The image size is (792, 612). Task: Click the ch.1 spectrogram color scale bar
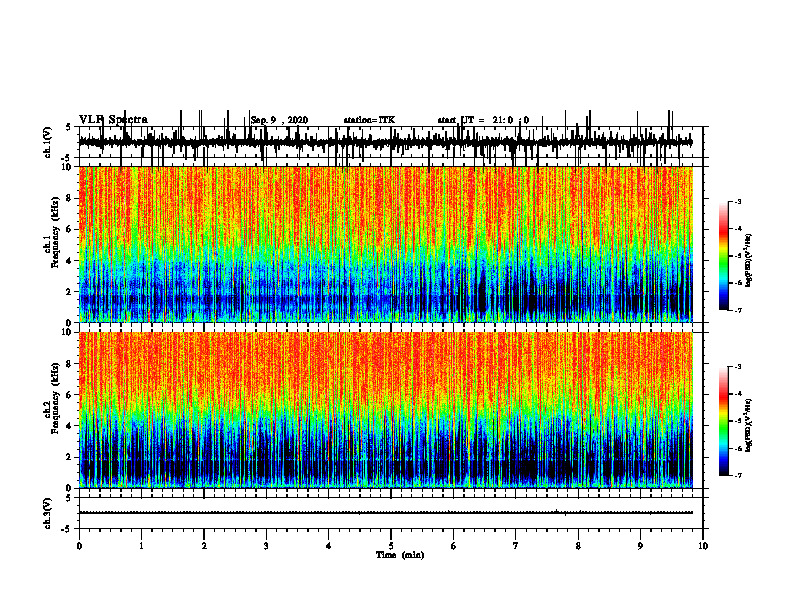[x=723, y=256]
